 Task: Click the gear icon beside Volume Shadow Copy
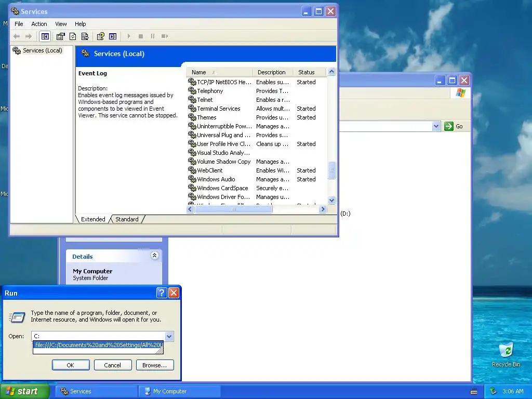pos(192,161)
